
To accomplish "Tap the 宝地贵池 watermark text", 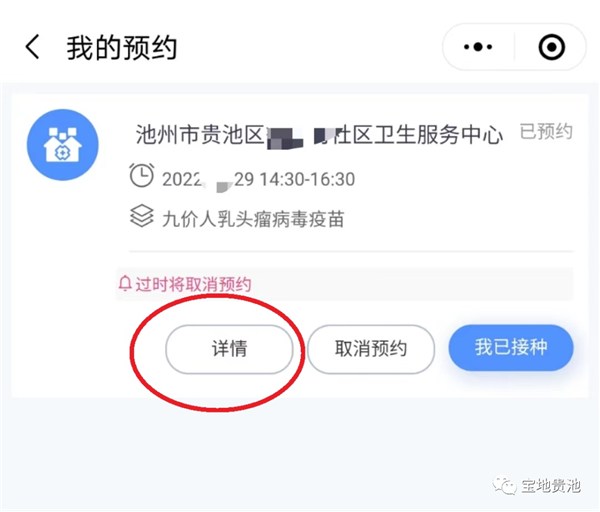I will 551,486.
